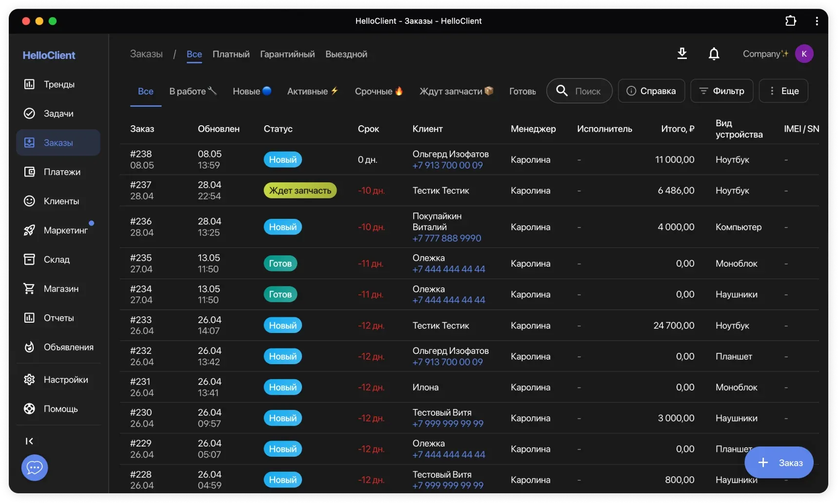Click phone number +7 777 888 9990

(x=446, y=238)
